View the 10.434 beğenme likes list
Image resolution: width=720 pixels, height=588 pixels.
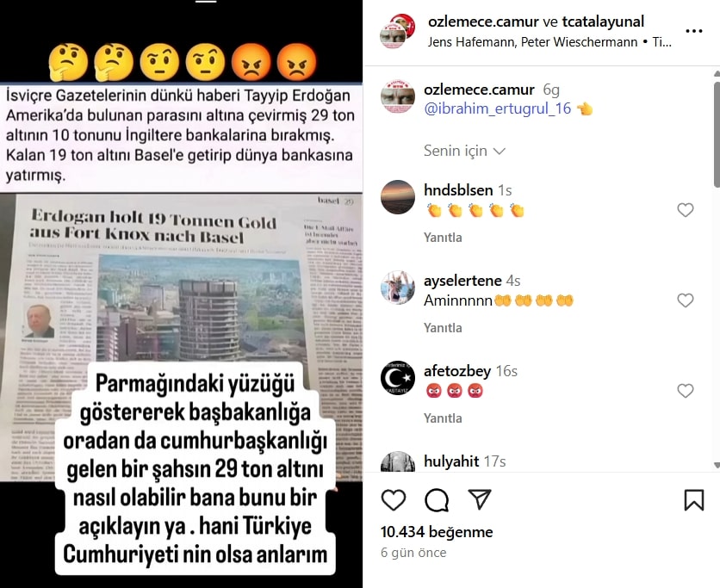[437, 532]
